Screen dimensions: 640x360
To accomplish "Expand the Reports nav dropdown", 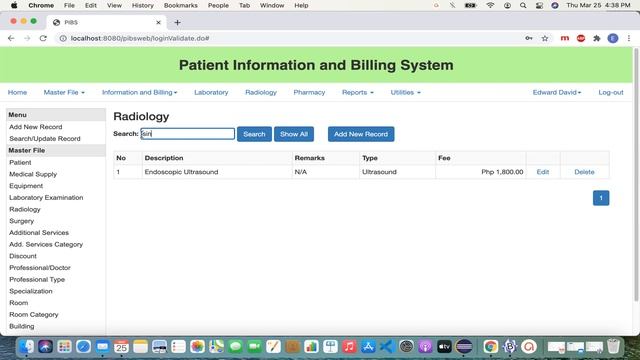I will 358,92.
